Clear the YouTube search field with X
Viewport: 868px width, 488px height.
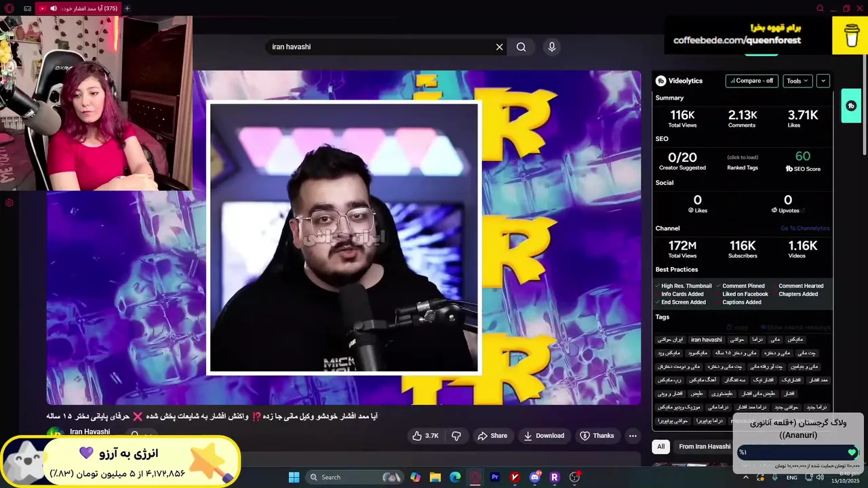[x=500, y=47]
